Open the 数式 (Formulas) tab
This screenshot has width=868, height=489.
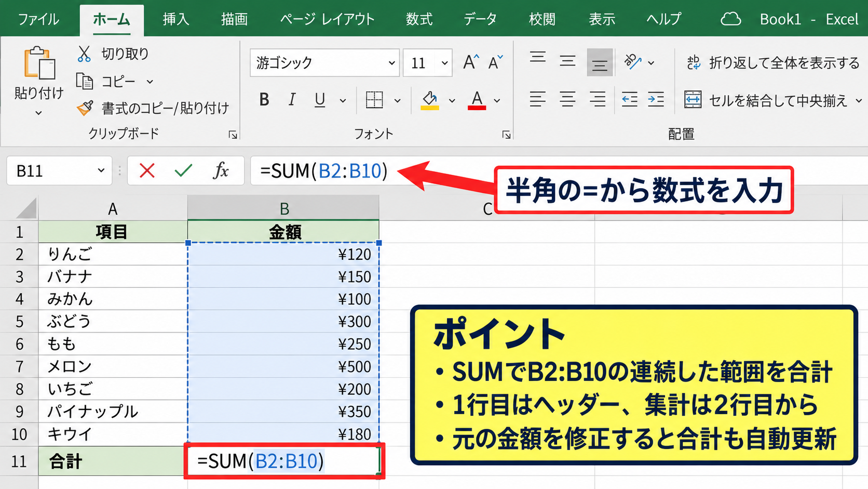[419, 20]
